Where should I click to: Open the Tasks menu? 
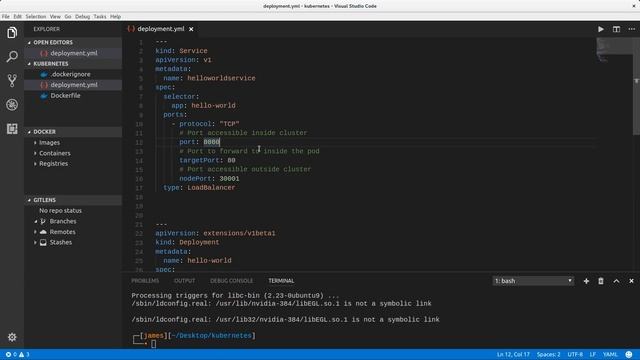pyautogui.click(x=100, y=17)
